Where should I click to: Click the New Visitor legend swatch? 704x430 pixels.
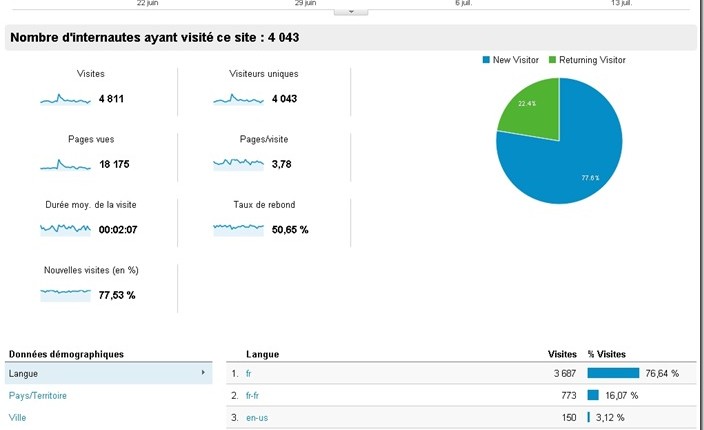click(486, 60)
